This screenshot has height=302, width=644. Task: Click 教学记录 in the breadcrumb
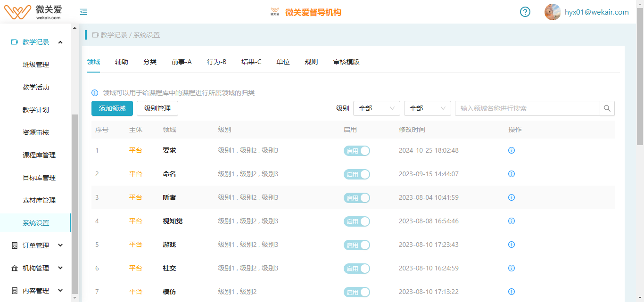[x=114, y=35]
